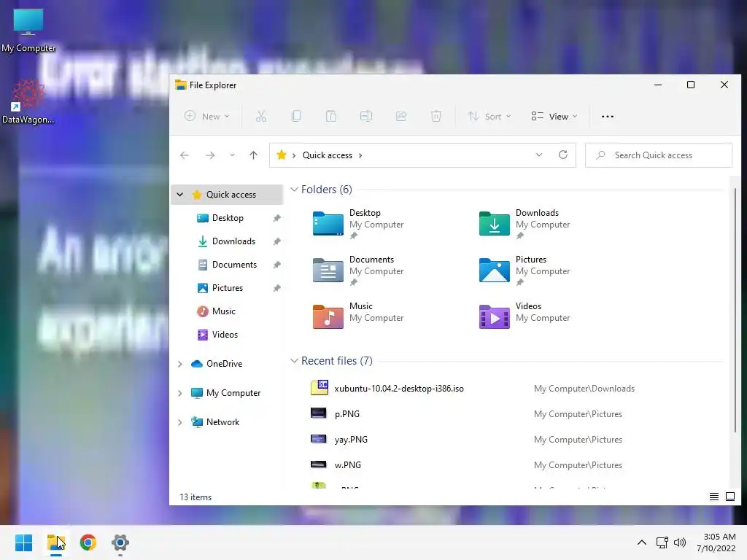Expand address bar history dropdown
This screenshot has height=560, width=747.
[x=539, y=155]
